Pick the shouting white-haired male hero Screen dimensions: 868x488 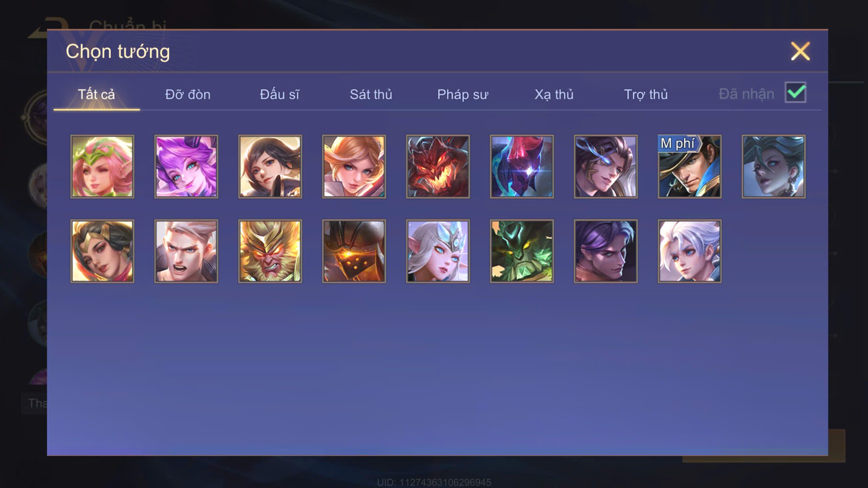(x=186, y=251)
